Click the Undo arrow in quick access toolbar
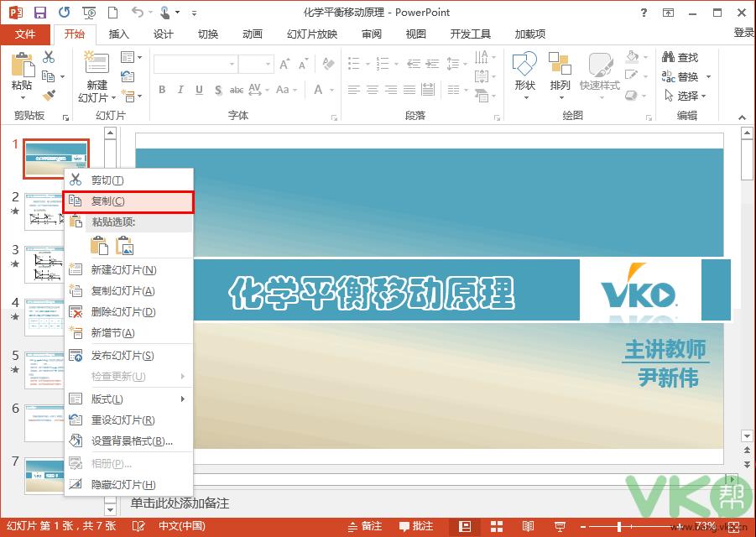 pos(138,12)
